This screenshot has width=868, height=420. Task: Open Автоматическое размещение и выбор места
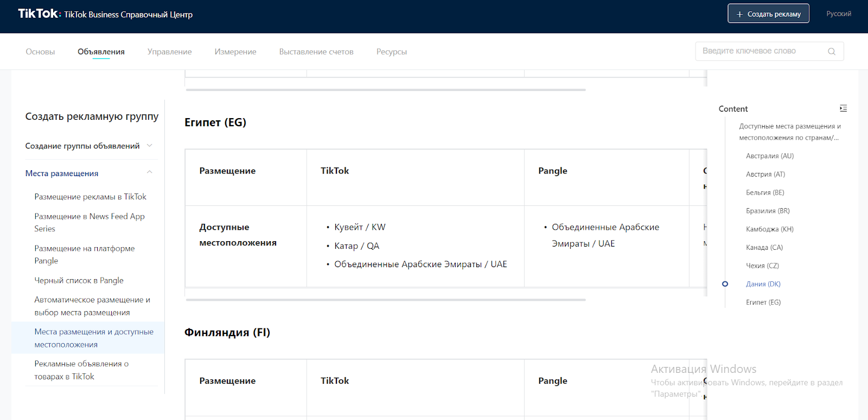92,306
